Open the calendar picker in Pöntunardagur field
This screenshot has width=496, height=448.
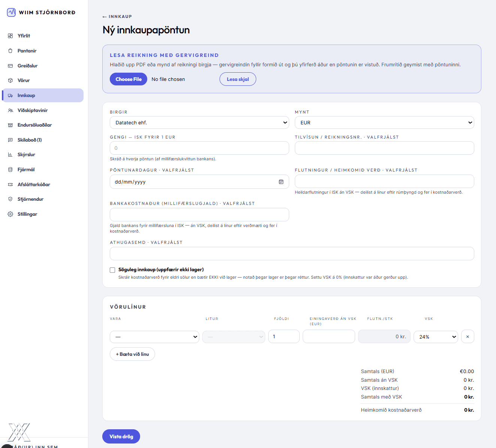click(x=281, y=182)
